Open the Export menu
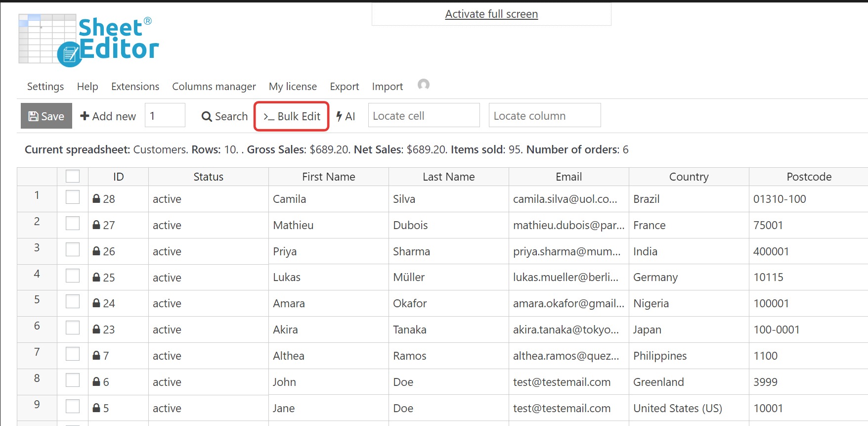 [x=345, y=87]
